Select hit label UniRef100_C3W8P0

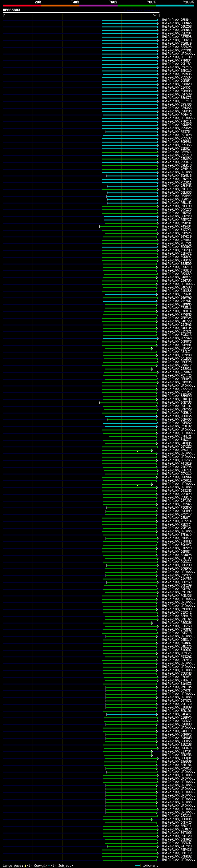tap(177, 159)
